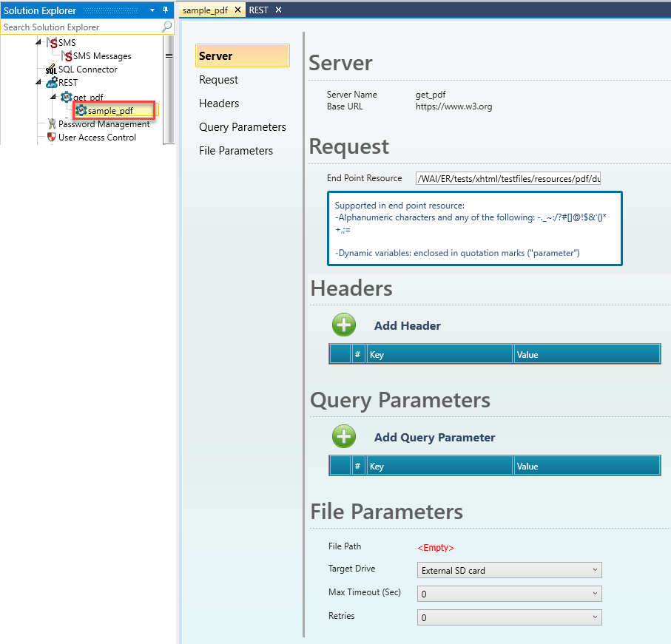Select Query Parameters in the side navigation

coord(242,127)
